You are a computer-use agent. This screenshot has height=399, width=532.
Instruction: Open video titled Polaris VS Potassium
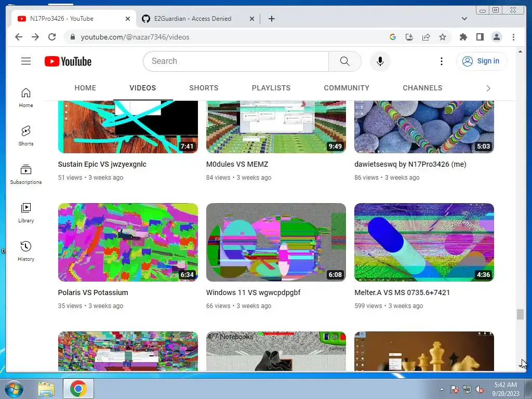[93, 292]
